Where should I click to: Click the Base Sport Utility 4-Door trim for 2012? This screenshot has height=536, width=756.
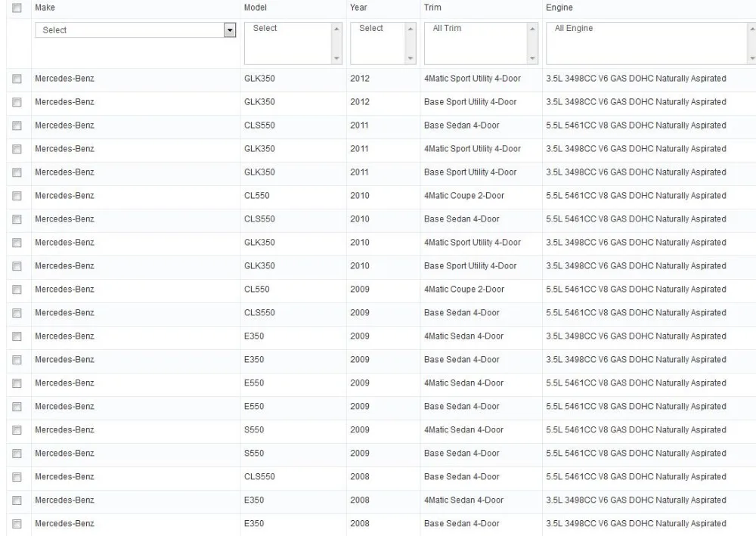pyautogui.click(x=470, y=102)
